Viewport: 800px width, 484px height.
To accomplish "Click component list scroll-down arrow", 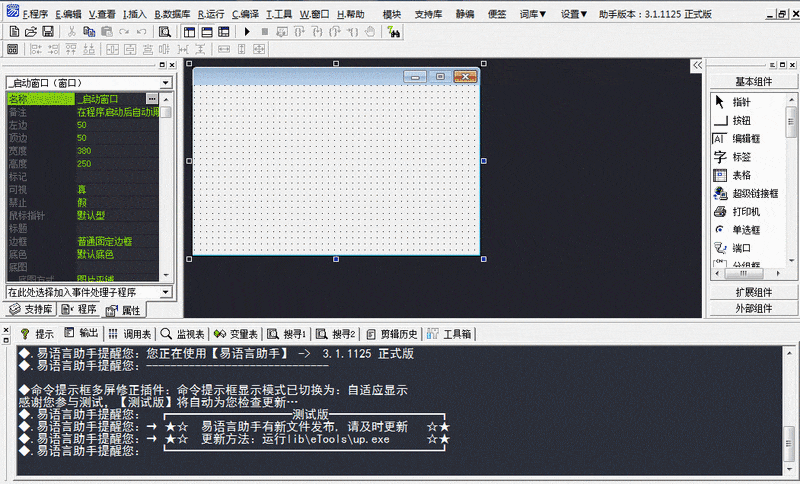I will [x=791, y=261].
